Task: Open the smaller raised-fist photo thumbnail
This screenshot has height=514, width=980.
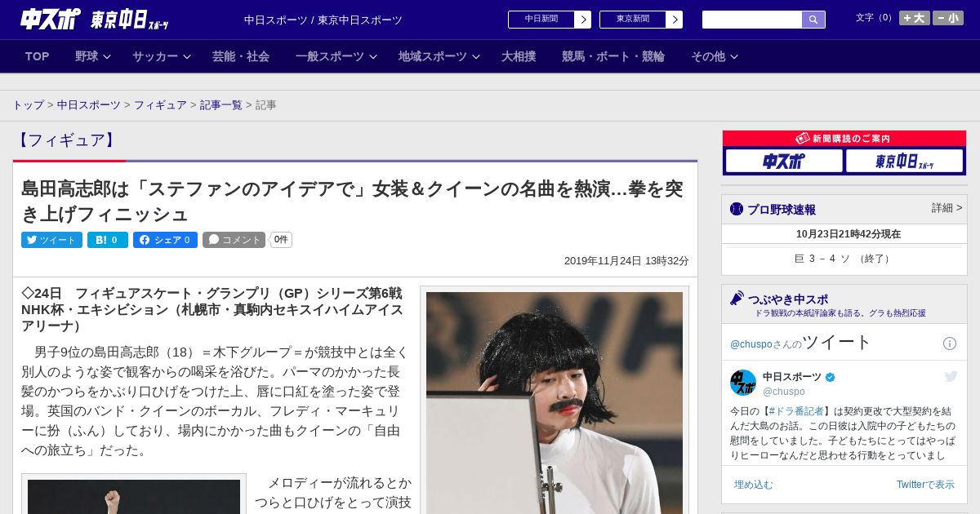Action: click(134, 496)
